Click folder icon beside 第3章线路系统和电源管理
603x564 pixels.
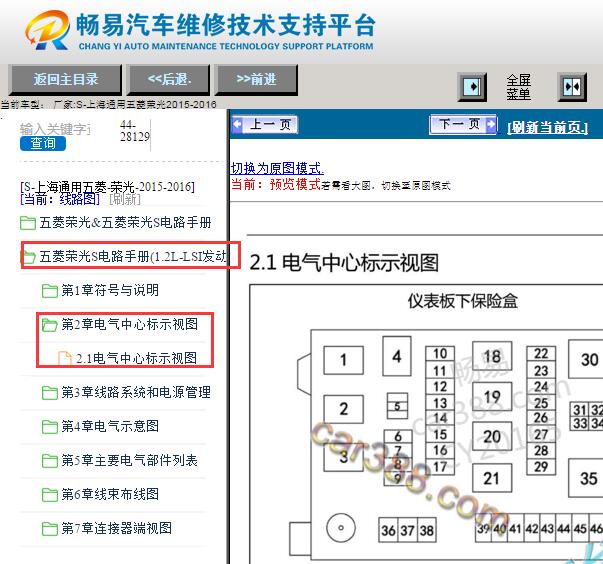click(50, 393)
